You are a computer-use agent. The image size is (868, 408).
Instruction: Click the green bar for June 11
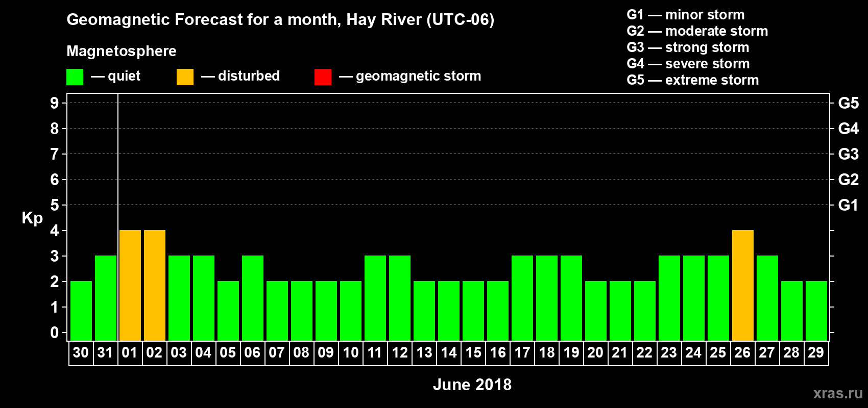coord(375,298)
